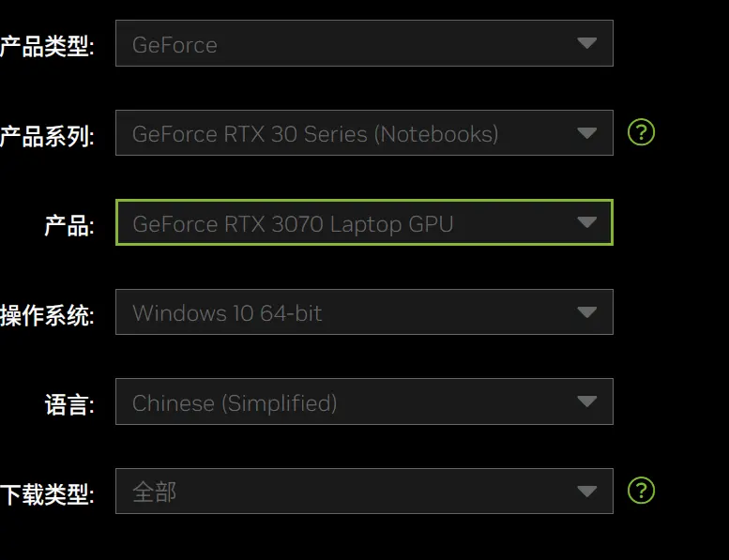Expand the highlighted GeForce RTX 3070 Laptop GPU field
The width and height of the screenshot is (729, 560).
pyautogui.click(x=364, y=222)
